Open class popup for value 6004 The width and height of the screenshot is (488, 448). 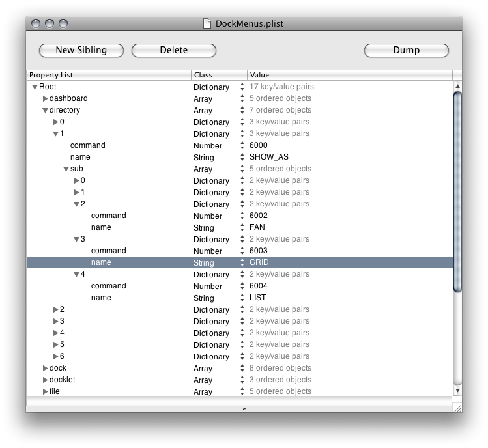[242, 286]
